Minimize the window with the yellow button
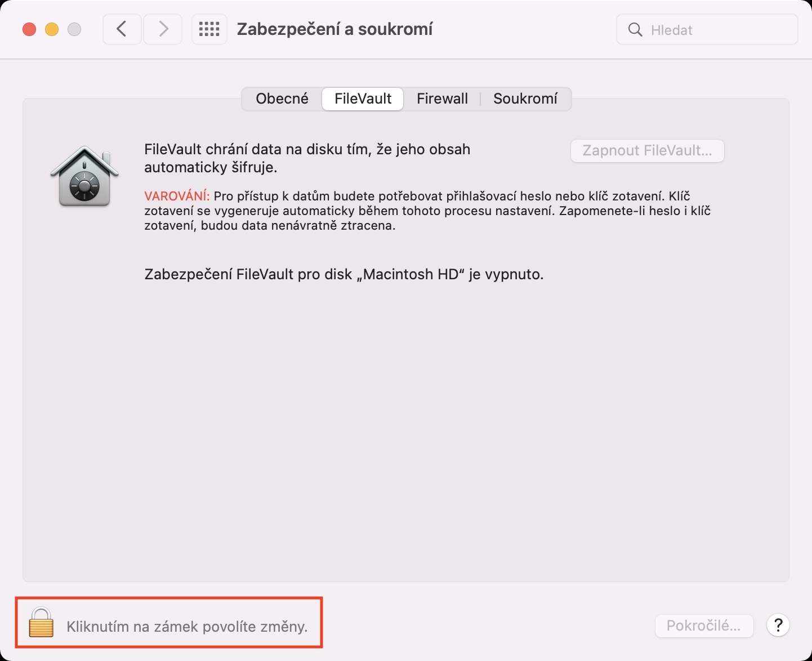The height and width of the screenshot is (661, 812). (x=52, y=29)
